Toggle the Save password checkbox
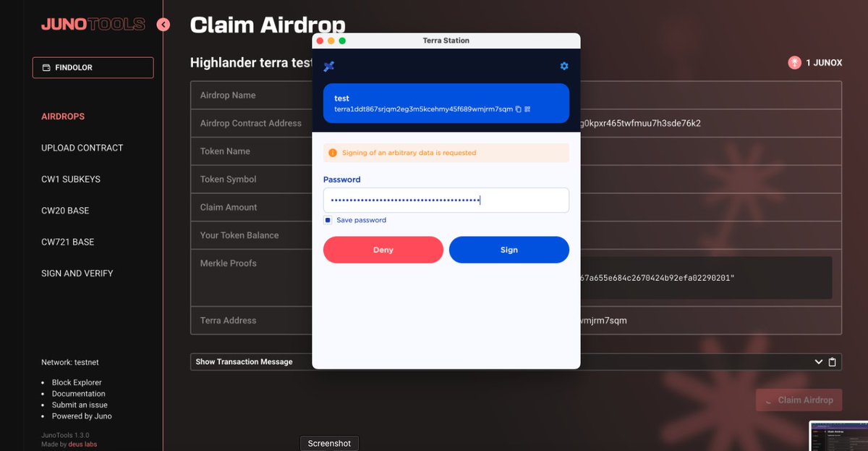Viewport: 868px width, 451px height. (328, 220)
